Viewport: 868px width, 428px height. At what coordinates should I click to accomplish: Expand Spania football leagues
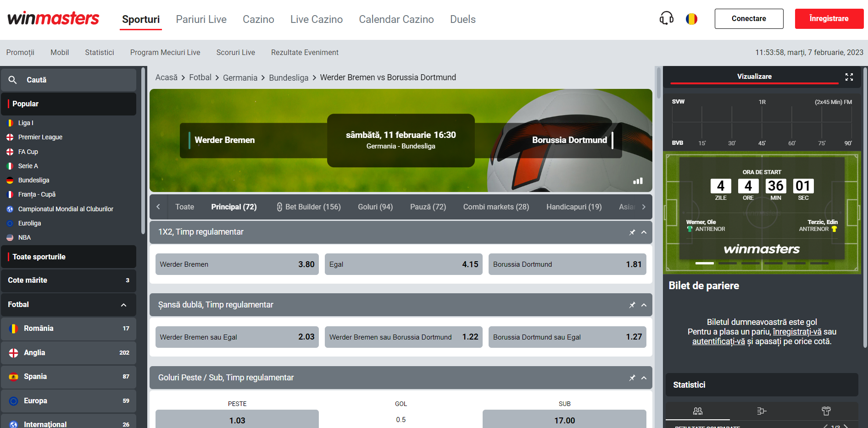click(x=69, y=377)
